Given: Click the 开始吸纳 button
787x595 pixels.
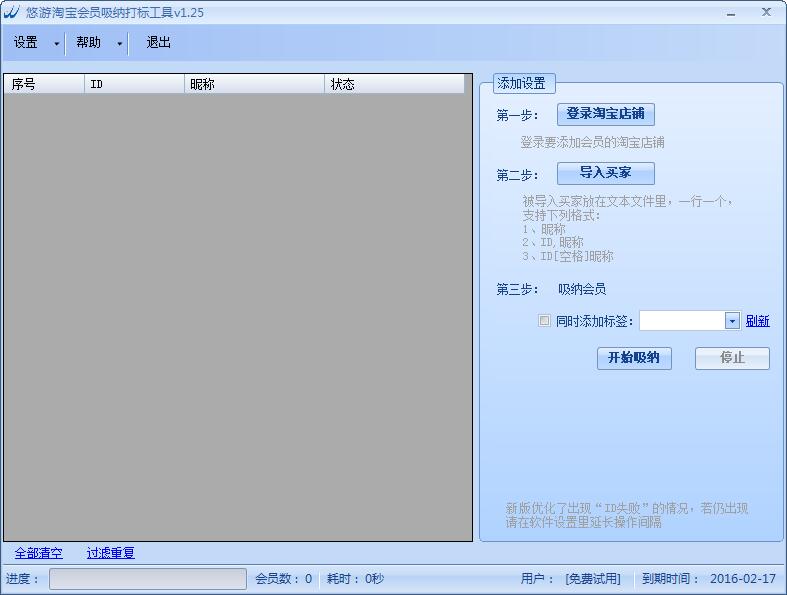Looking at the screenshot, I should click(634, 358).
